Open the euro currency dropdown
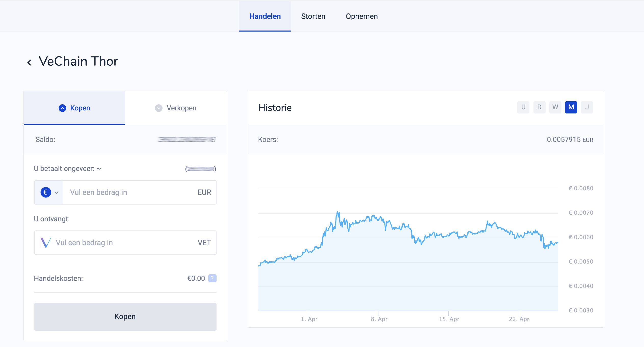644x347 pixels. pos(49,192)
